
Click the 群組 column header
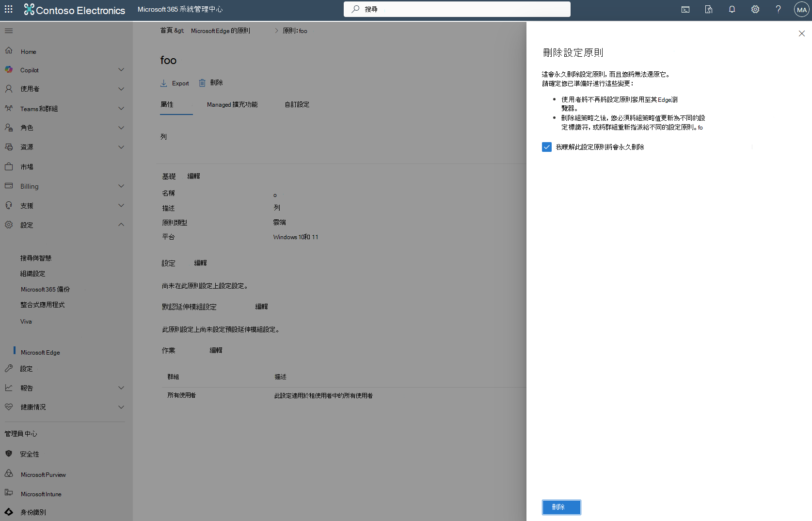coord(173,377)
